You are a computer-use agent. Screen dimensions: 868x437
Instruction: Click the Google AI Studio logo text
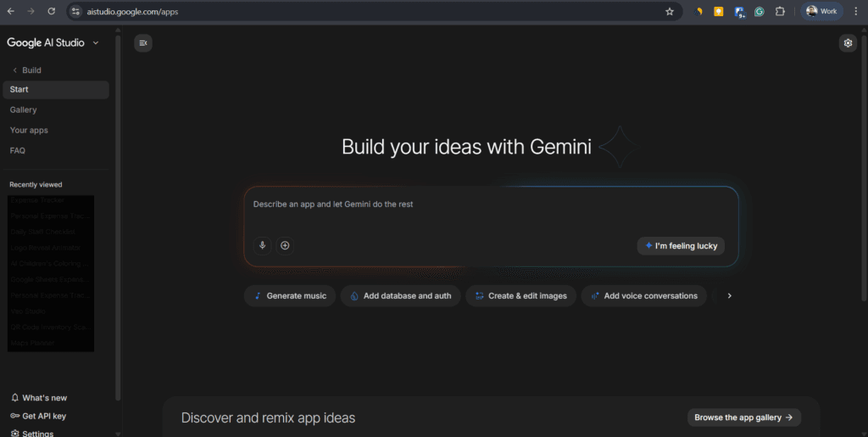[46, 42]
